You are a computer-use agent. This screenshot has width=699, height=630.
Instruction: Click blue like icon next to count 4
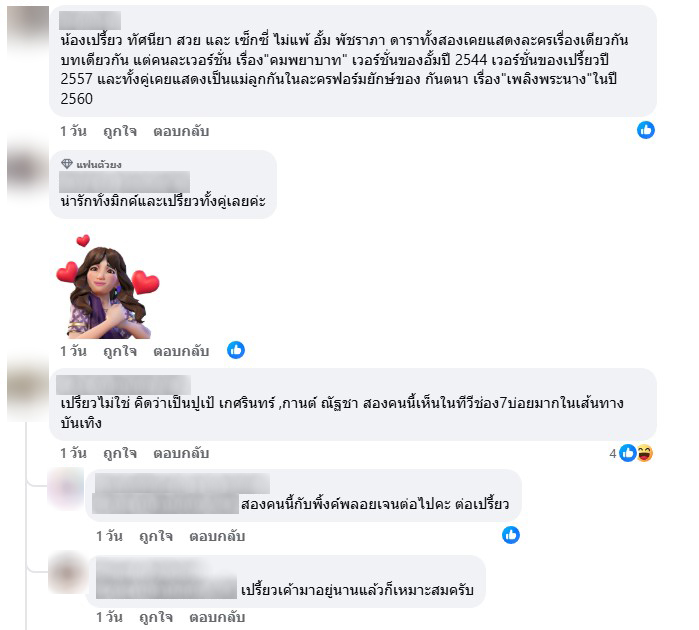pyautogui.click(x=628, y=453)
